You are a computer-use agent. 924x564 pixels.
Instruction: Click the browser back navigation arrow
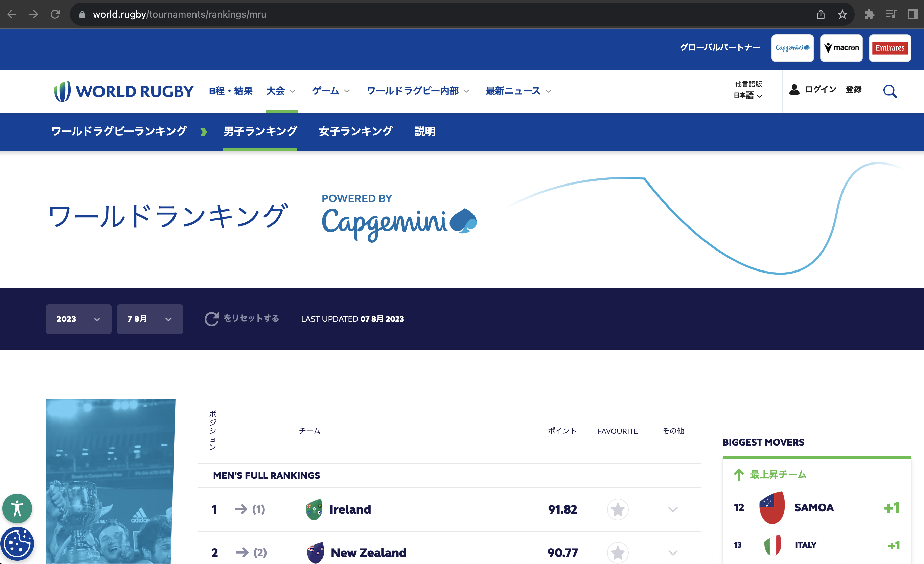(x=12, y=14)
